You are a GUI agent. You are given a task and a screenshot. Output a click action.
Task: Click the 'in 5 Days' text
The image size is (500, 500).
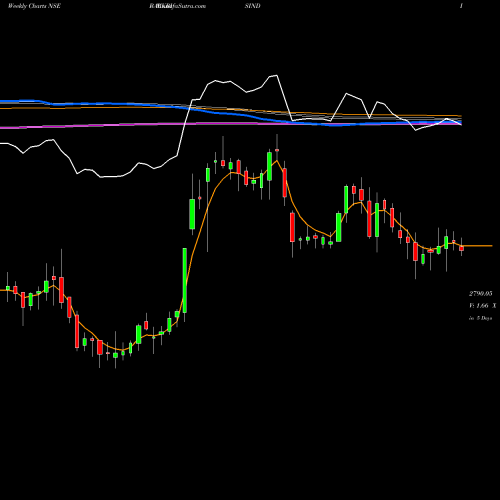pos(480,318)
